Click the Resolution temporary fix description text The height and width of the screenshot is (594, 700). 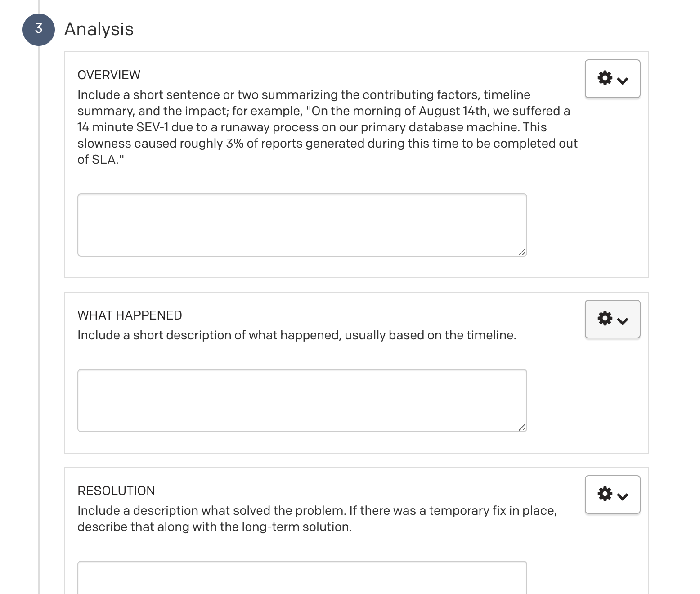tap(317, 518)
